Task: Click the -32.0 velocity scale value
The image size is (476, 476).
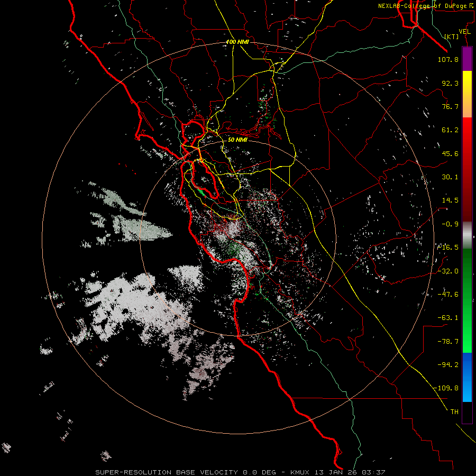Action: tap(448, 271)
